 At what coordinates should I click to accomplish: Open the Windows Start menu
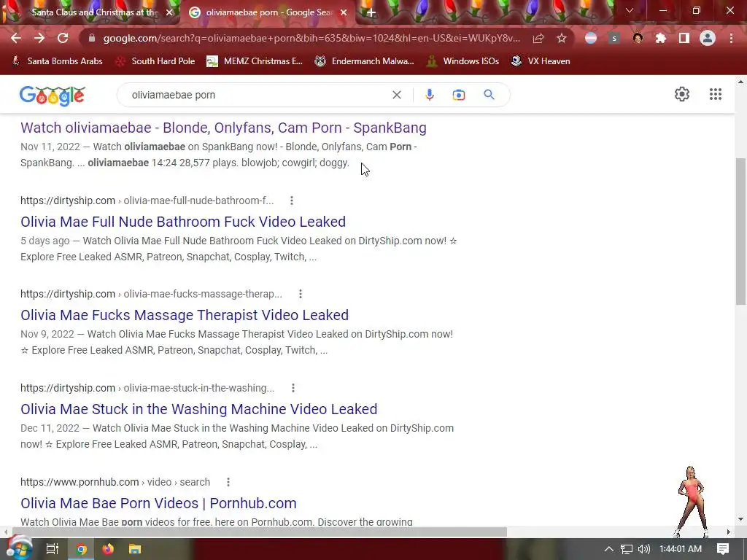(18, 548)
